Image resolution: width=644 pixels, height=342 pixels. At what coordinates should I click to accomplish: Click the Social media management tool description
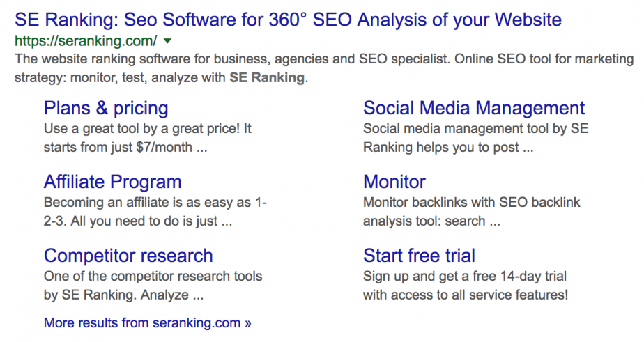(475, 129)
